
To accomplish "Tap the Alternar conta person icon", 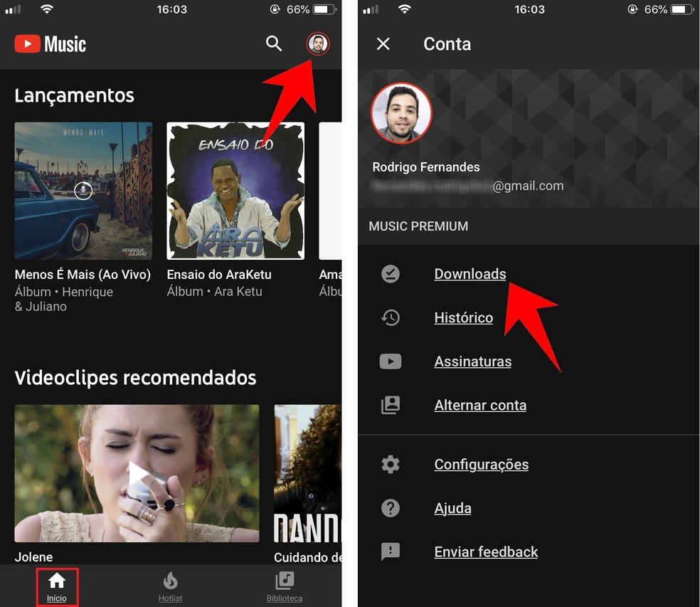I will [390, 405].
